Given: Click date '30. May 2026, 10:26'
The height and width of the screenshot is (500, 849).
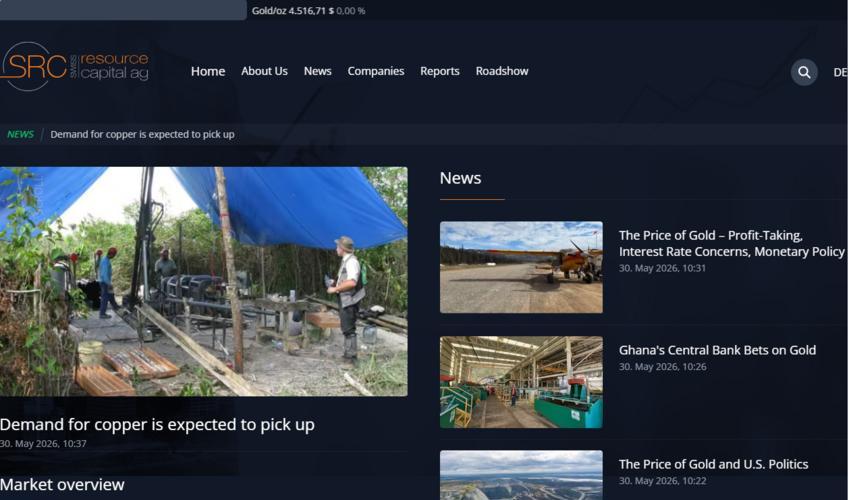Looking at the screenshot, I should point(662,367).
